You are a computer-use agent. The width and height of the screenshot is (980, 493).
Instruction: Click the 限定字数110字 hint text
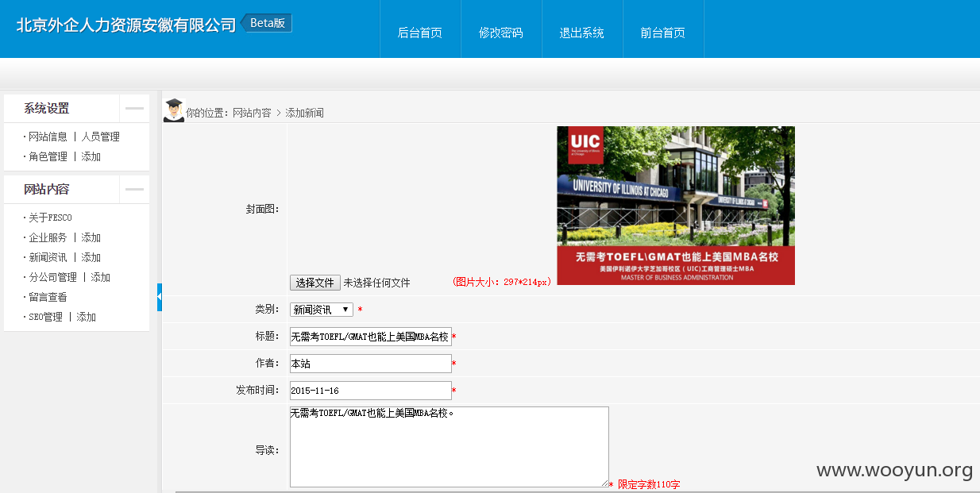pyautogui.click(x=649, y=484)
